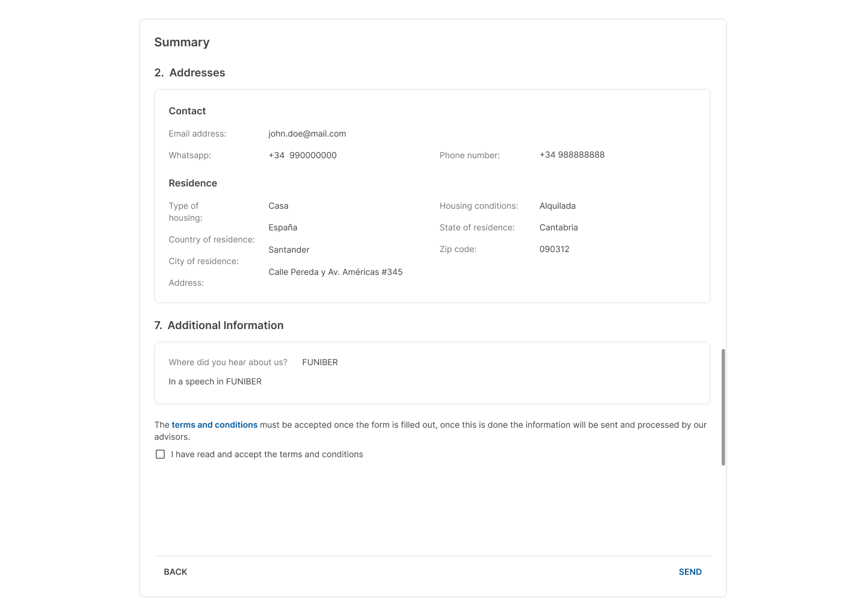Check the accept terms and conditions checkbox
The width and height of the screenshot is (866, 616).
click(x=160, y=454)
